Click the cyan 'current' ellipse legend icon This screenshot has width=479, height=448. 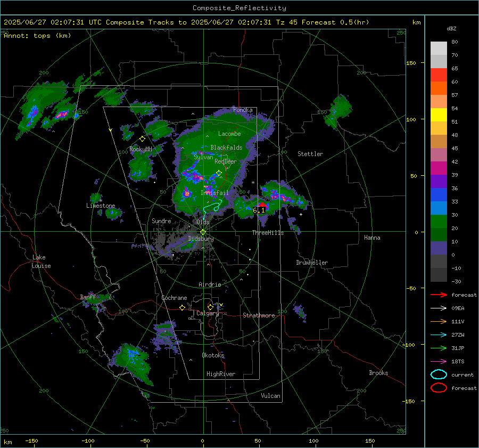(439, 374)
